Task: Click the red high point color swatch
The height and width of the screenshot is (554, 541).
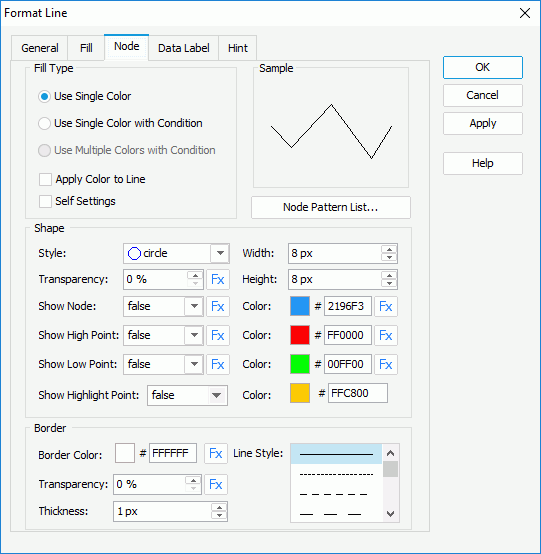Action: [300, 335]
